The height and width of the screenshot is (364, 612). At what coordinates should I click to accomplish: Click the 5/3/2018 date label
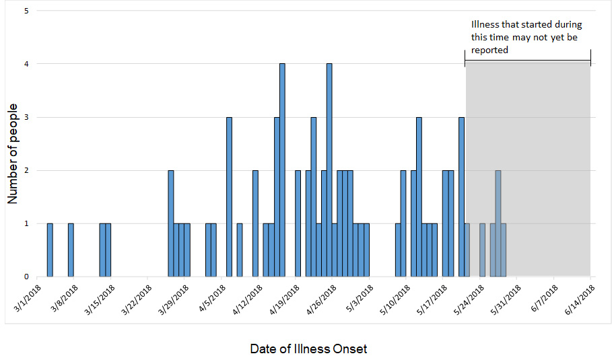pyautogui.click(x=360, y=299)
